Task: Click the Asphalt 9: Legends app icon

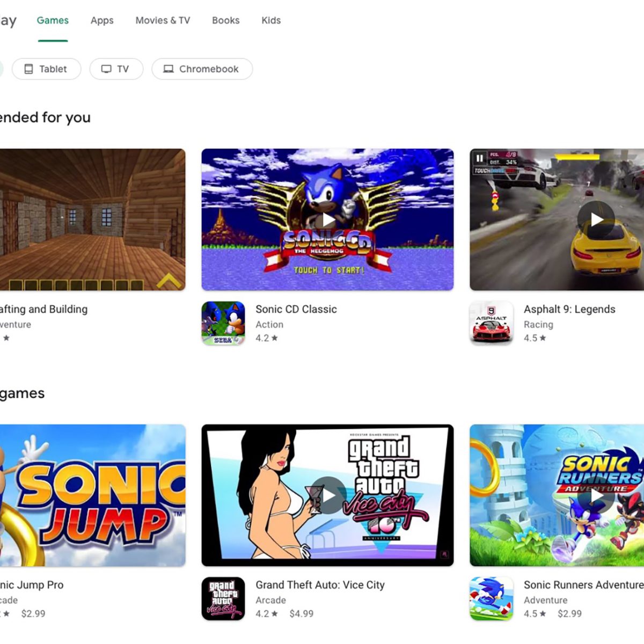Action: tap(491, 323)
